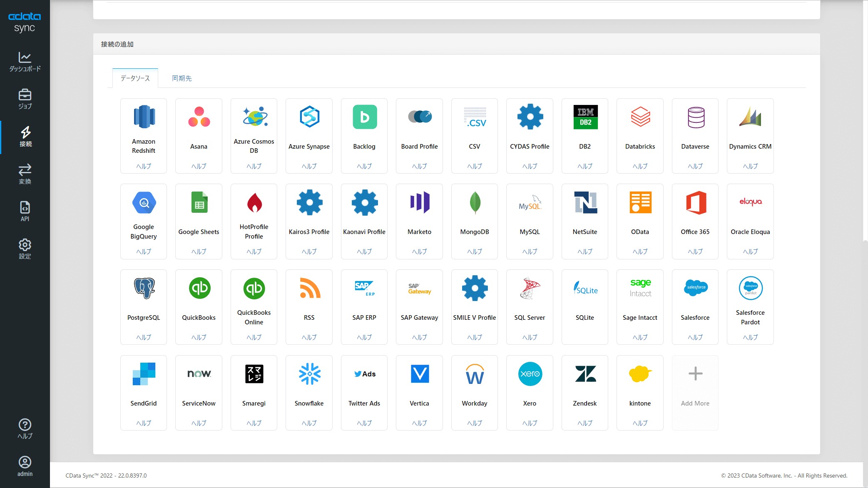
Task: Click the Zendesk connector icon
Action: tap(584, 374)
